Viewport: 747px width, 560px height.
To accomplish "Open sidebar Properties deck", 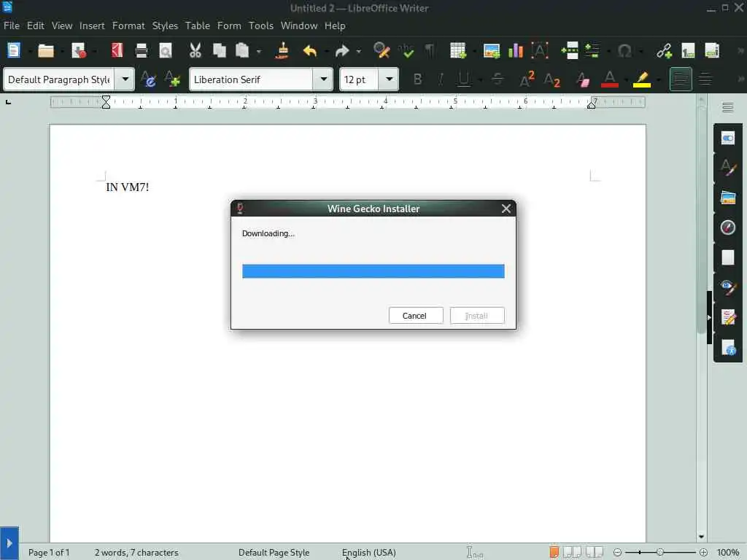I will tap(728, 138).
